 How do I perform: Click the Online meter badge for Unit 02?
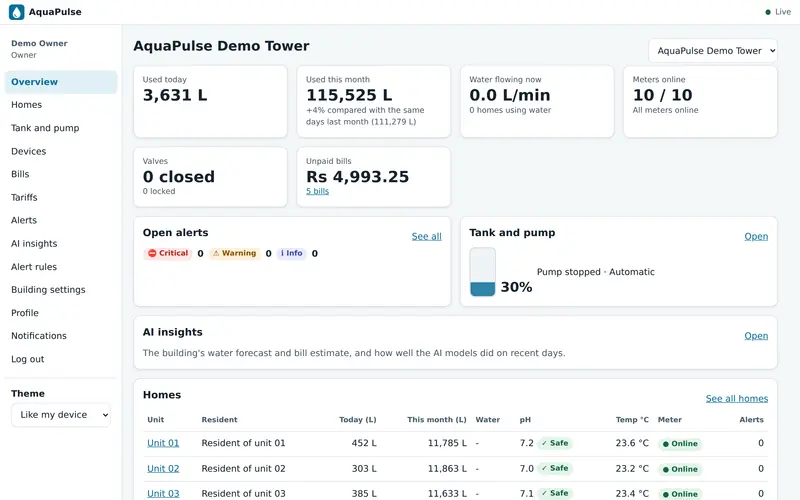pos(680,469)
